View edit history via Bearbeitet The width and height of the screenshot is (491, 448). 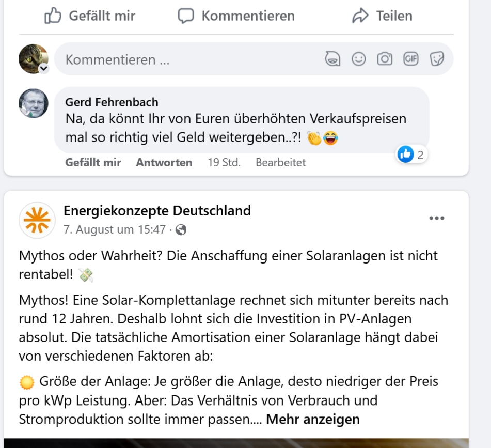point(280,162)
